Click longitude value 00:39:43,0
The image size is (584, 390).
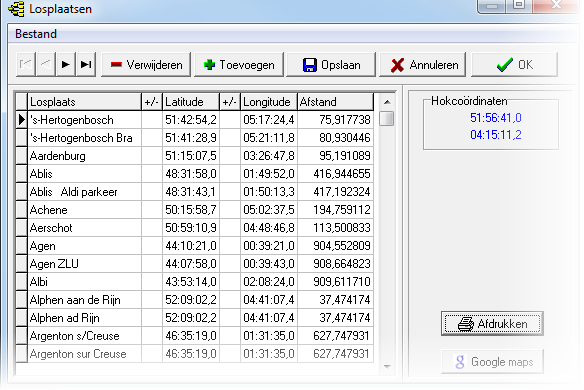point(269,264)
